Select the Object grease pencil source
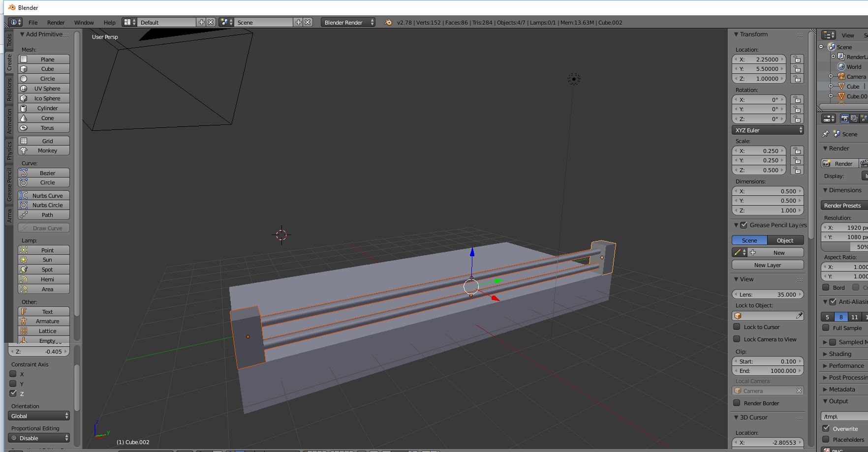The width and height of the screenshot is (868, 452). coord(785,240)
